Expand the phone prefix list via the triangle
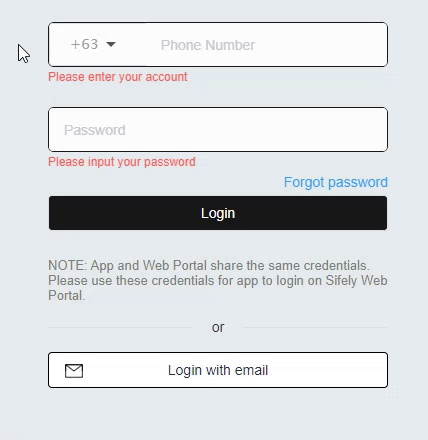The height and width of the screenshot is (440, 428). pos(111,44)
